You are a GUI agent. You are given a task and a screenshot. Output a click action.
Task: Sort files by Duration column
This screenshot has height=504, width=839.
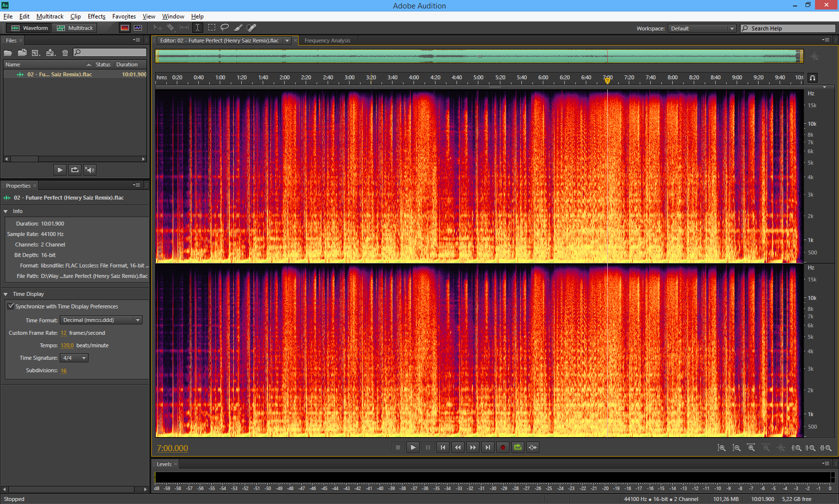tap(130, 64)
